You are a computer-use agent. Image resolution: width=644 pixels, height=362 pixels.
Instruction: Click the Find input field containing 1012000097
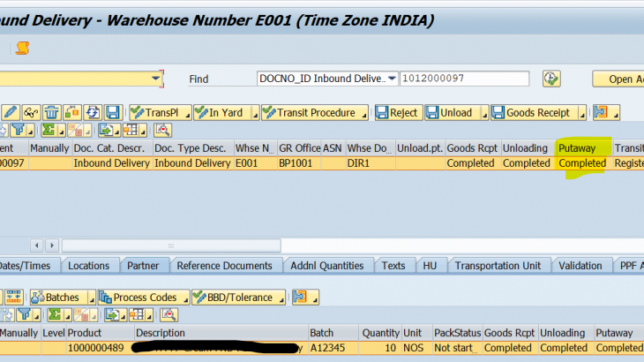point(465,78)
